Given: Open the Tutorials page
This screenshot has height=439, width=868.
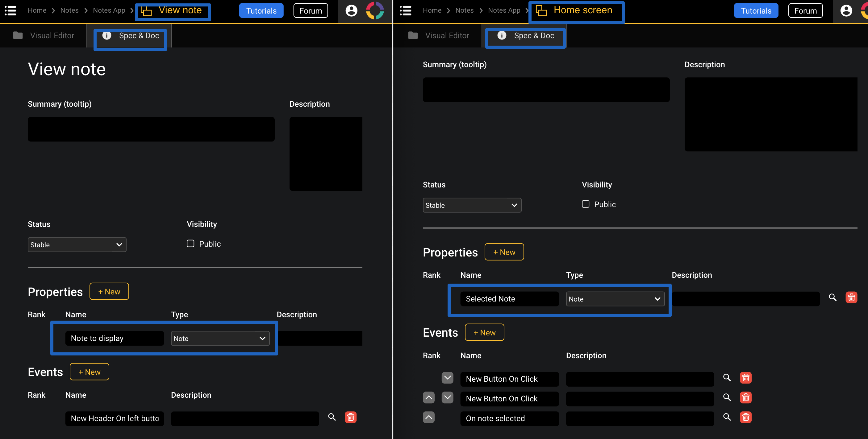Looking at the screenshot, I should [x=261, y=10].
